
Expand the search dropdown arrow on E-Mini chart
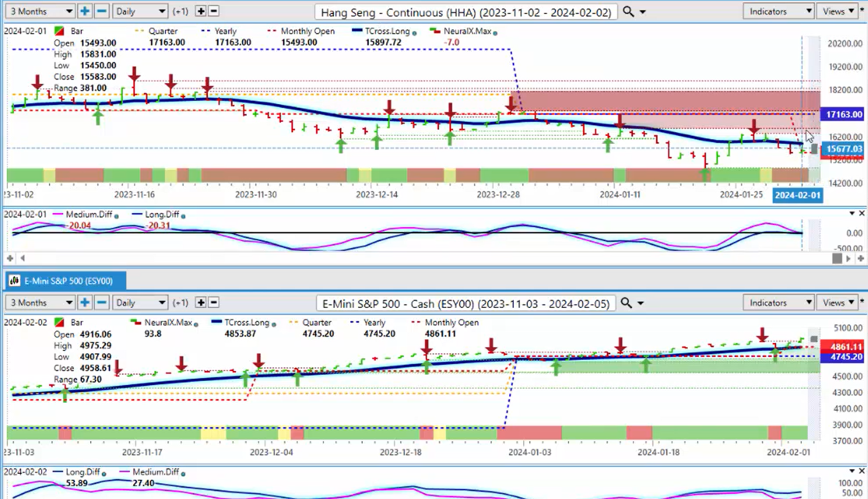pos(641,303)
